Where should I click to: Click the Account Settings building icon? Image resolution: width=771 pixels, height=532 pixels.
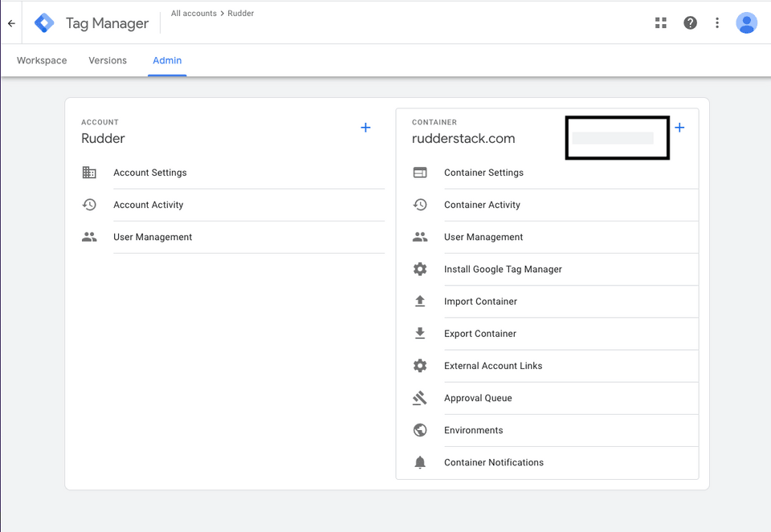tap(89, 173)
